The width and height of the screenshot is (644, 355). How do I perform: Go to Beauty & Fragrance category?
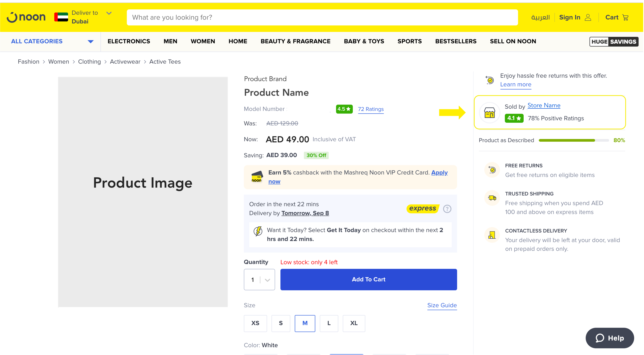pos(295,41)
